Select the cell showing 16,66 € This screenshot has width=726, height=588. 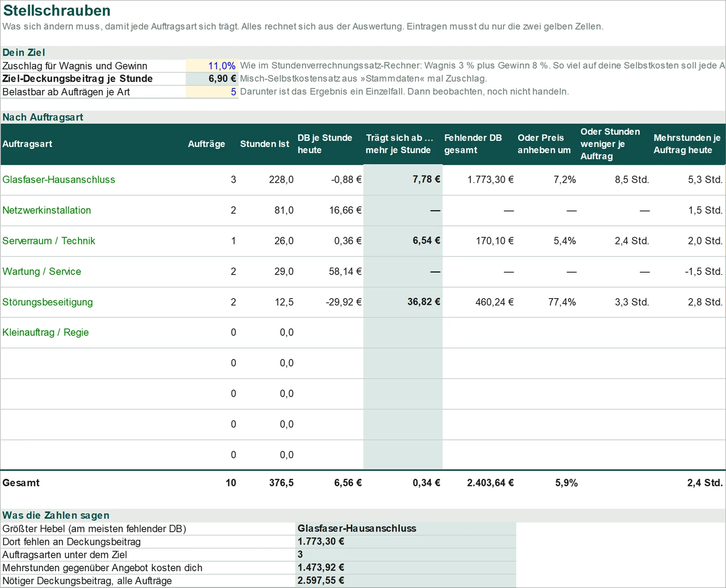point(329,210)
